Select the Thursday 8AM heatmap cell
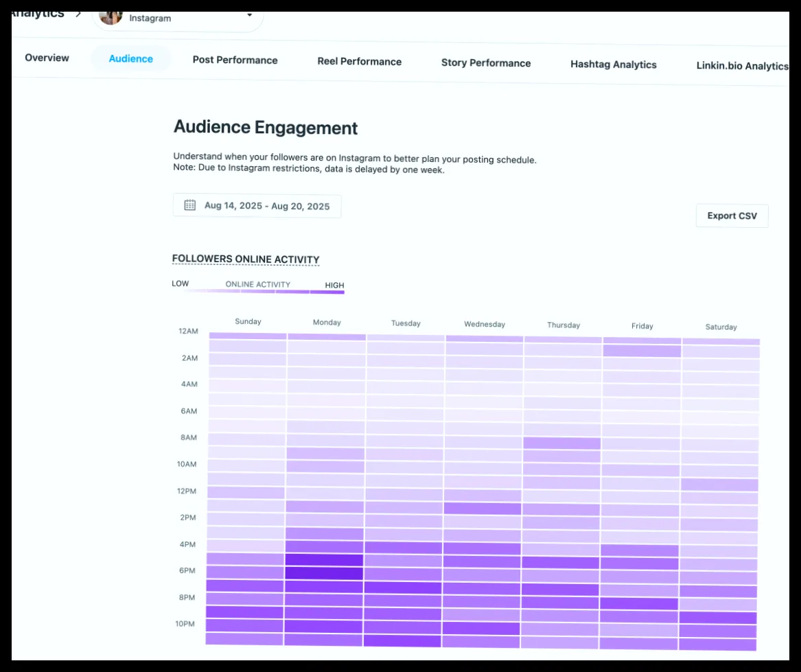The image size is (801, 672). (x=562, y=443)
